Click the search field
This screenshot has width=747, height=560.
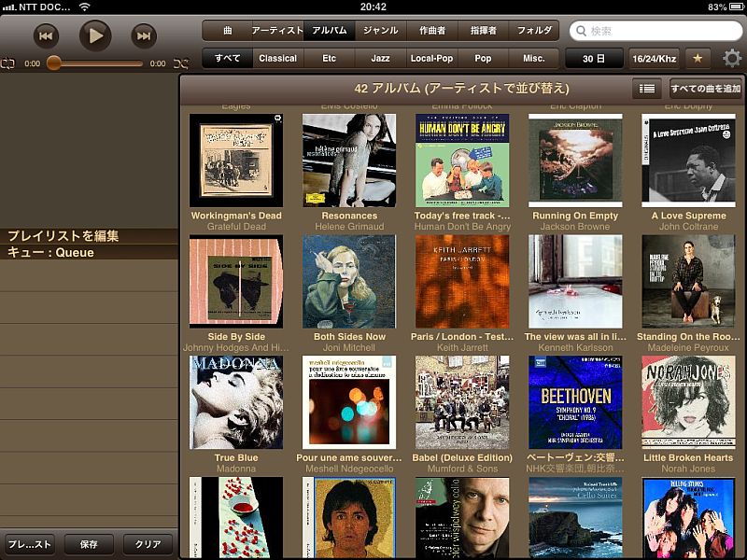pyautogui.click(x=655, y=31)
